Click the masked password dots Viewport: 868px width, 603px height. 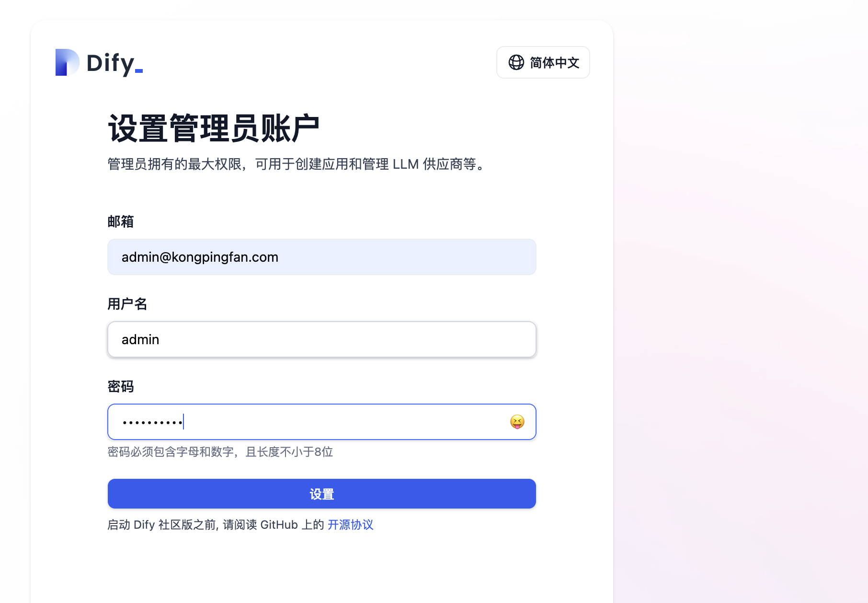[152, 422]
